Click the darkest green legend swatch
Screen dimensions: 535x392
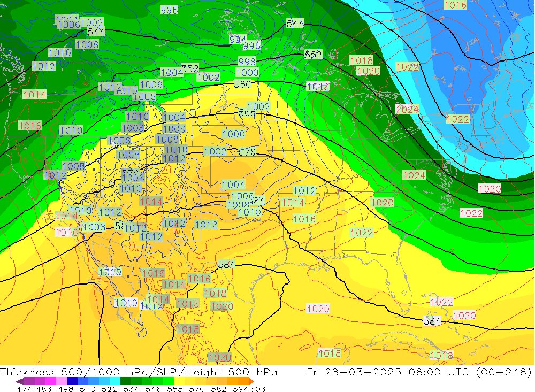click(126, 381)
